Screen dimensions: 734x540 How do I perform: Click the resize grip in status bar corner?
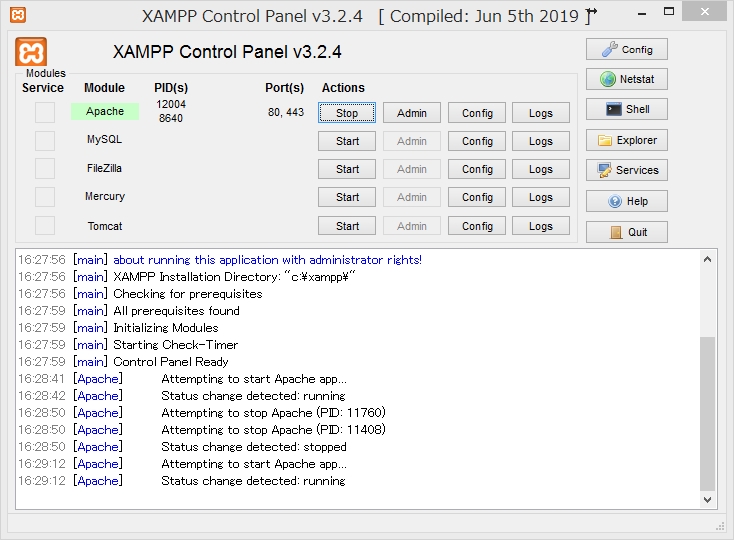coord(720,526)
